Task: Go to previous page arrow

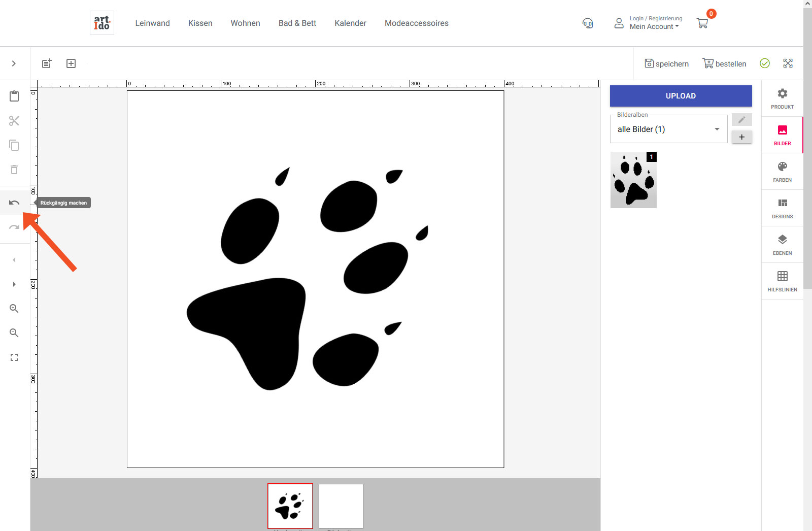Action: [x=14, y=260]
